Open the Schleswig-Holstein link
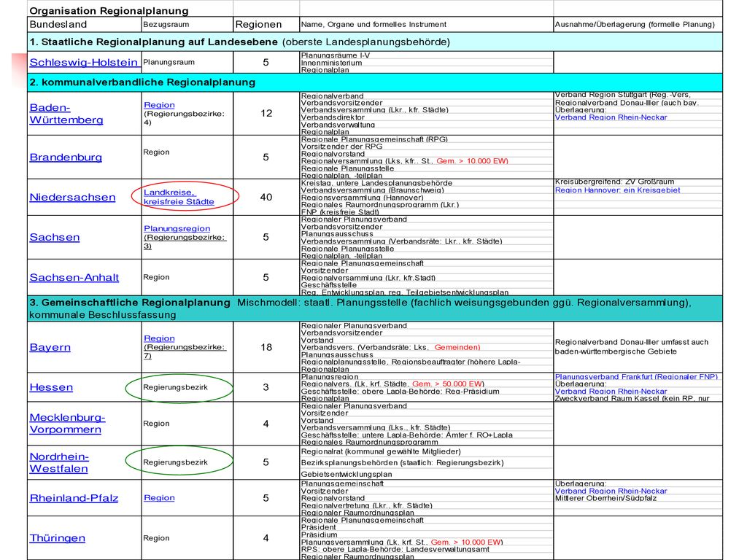The image size is (747, 560). tap(84, 63)
